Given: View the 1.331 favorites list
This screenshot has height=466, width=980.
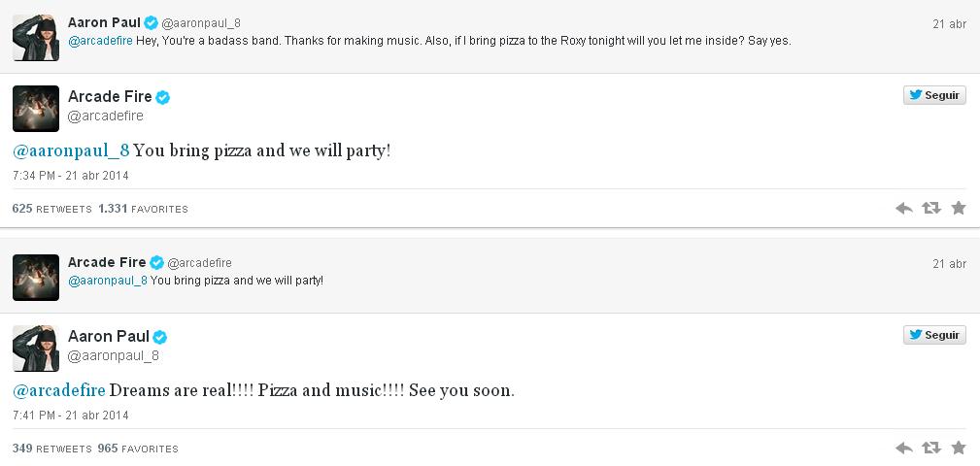Looking at the screenshot, I should 143,209.
